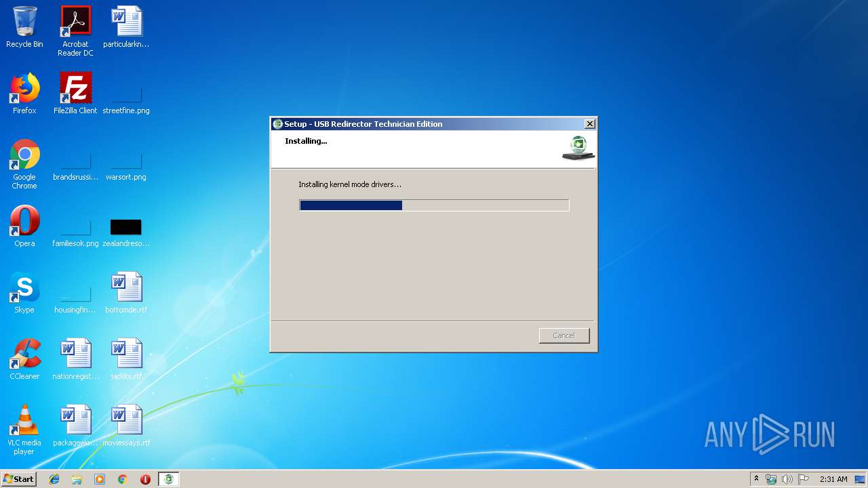
Task: Open the FileZilla Client shortcut
Action: (x=75, y=94)
